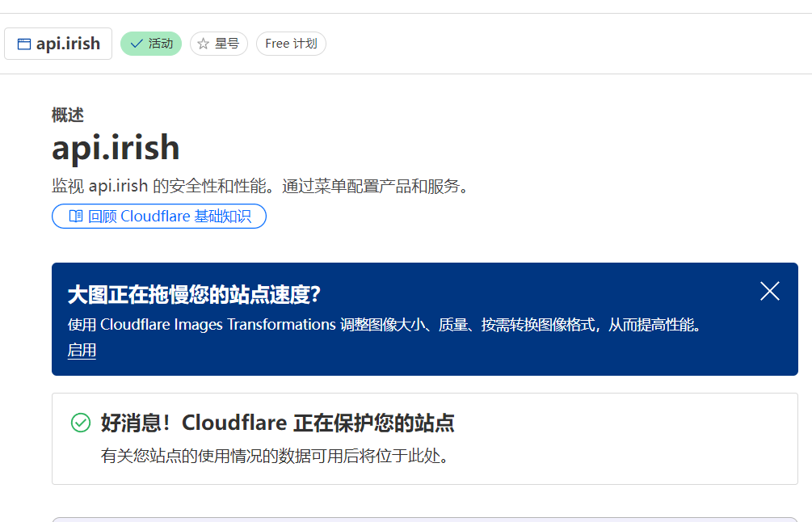The width and height of the screenshot is (812, 522).
Task: Click the 大图正在拖慢您的站点速度 banner title
Action: pyautogui.click(x=194, y=295)
